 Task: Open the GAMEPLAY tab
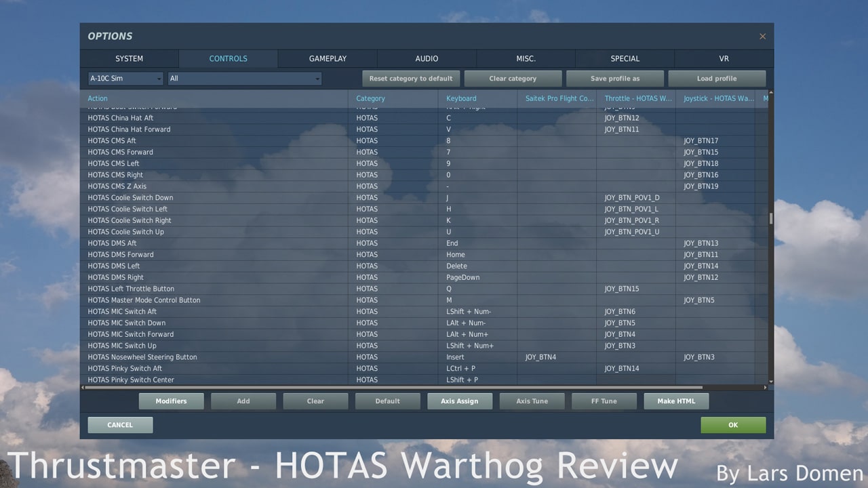pyautogui.click(x=328, y=59)
